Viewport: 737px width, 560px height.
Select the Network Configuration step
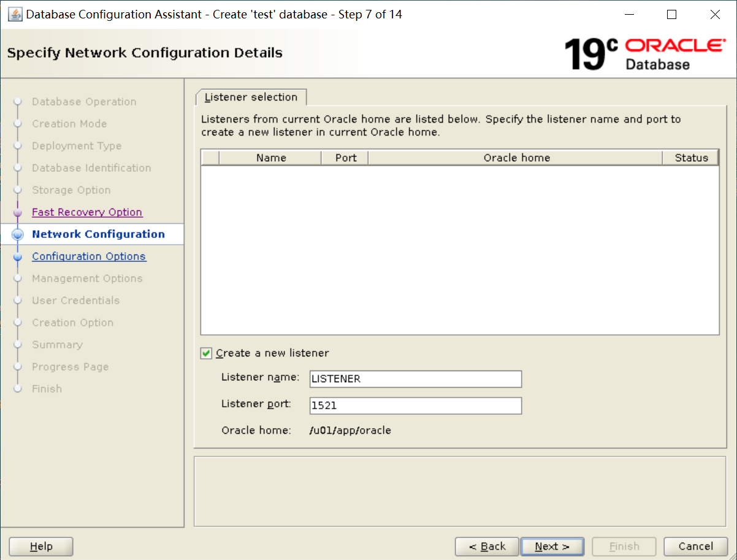98,234
